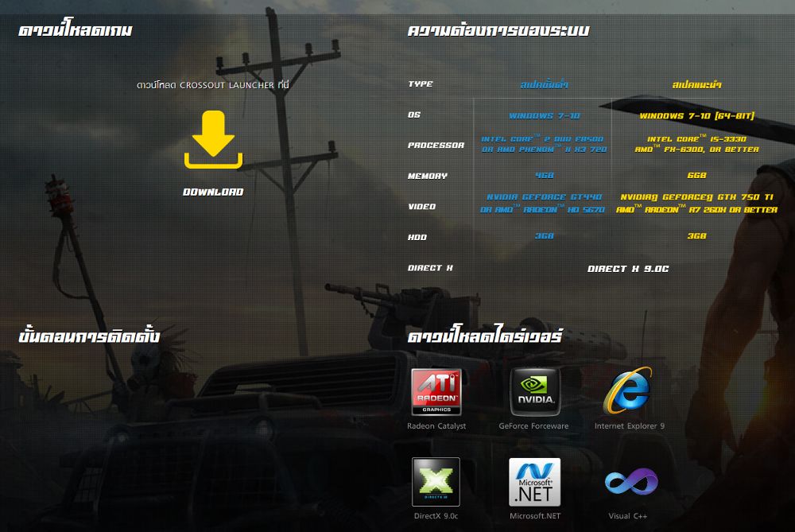Click the yellow download arrow icon

213,141
